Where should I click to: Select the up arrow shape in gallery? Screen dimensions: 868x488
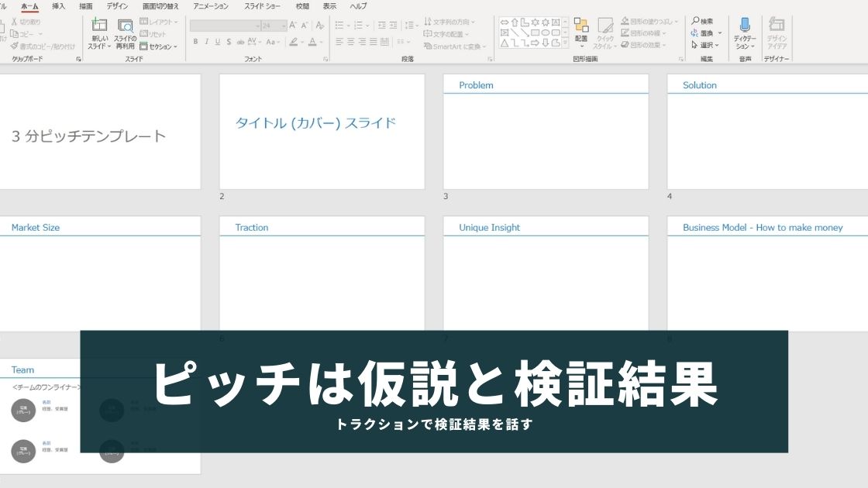pos(515,22)
